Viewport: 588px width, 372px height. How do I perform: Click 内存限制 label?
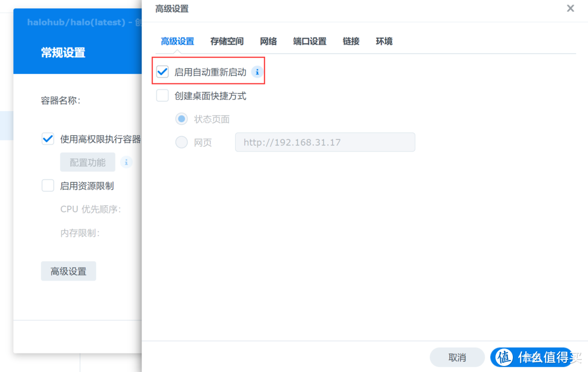point(80,233)
